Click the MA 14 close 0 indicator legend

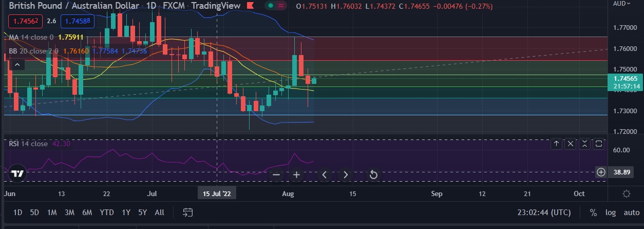(x=31, y=37)
